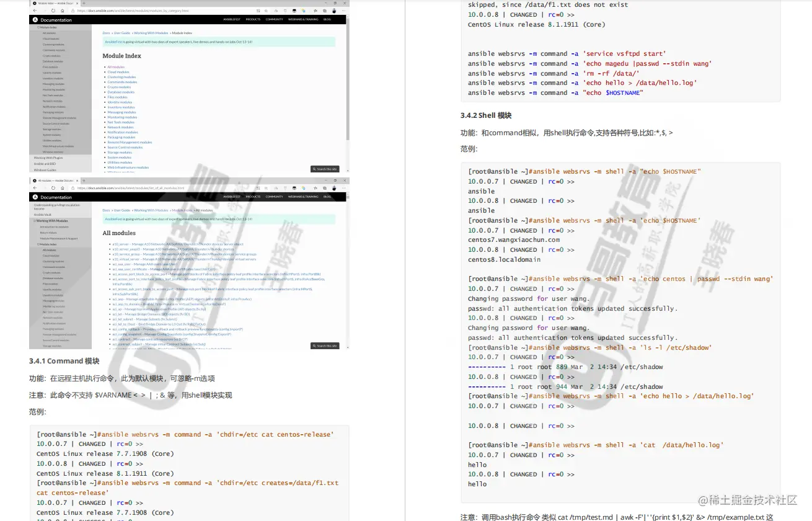
Task: Open the 'Files modules' link in Module Index list
Action: pos(118,97)
